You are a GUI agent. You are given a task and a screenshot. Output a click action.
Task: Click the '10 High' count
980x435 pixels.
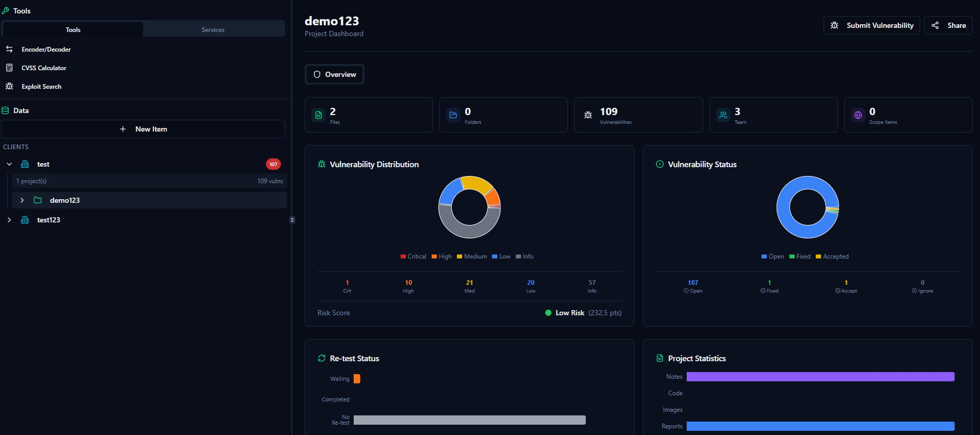pos(408,286)
